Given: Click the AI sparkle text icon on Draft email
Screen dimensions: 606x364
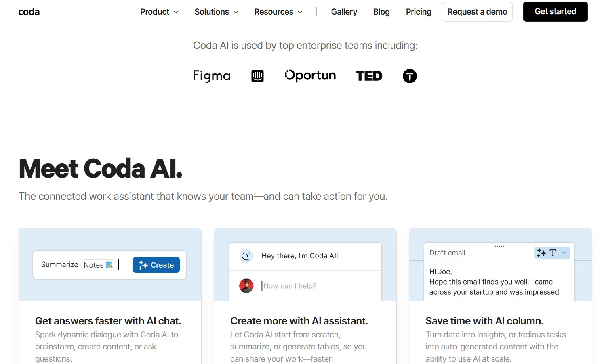Looking at the screenshot, I should coord(541,253).
